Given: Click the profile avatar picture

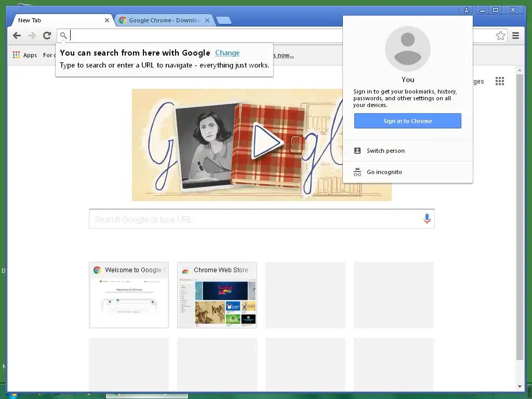Looking at the screenshot, I should (407, 48).
